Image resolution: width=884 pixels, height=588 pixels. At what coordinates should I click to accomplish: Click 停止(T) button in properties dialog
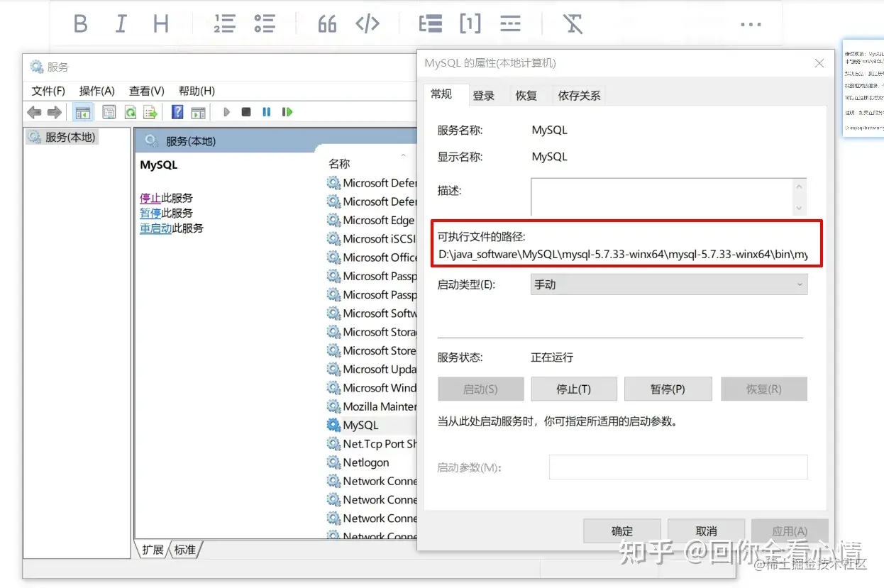(x=573, y=389)
